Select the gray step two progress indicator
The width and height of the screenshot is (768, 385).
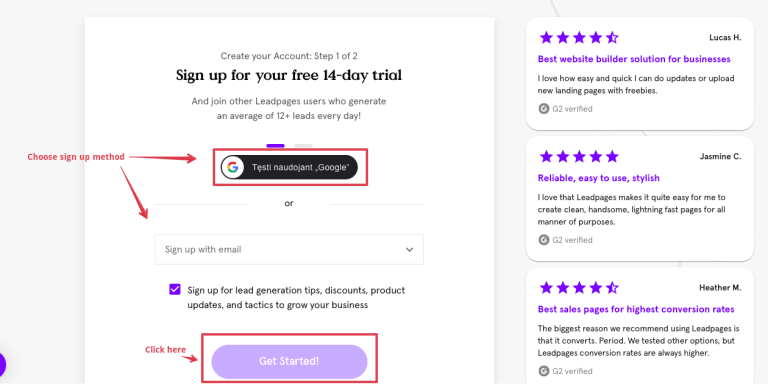(303, 145)
